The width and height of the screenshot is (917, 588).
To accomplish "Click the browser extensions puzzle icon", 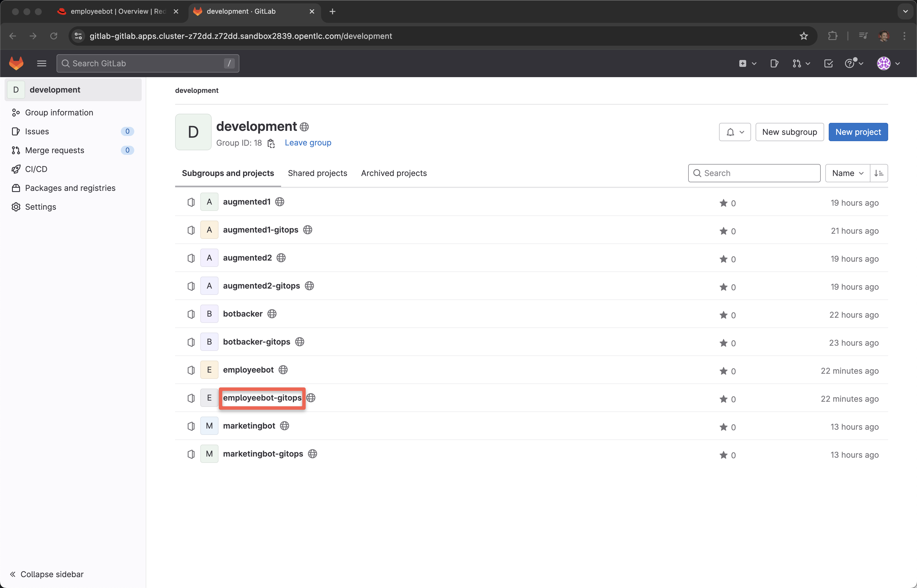I will (x=833, y=36).
